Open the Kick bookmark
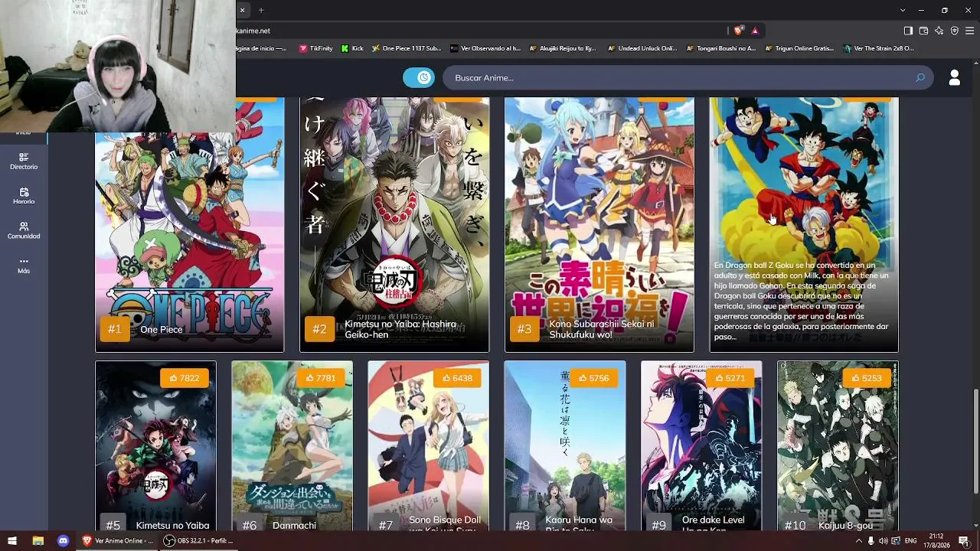 tap(352, 48)
